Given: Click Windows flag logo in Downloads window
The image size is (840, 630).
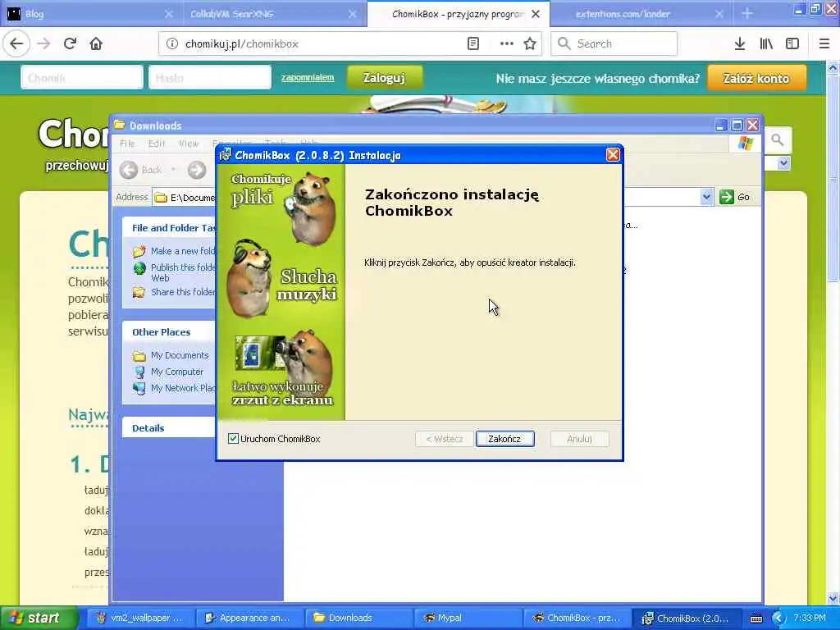Looking at the screenshot, I should 746,143.
